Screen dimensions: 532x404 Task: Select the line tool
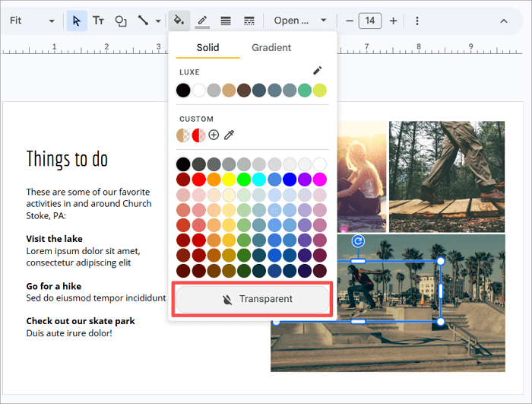coord(142,21)
